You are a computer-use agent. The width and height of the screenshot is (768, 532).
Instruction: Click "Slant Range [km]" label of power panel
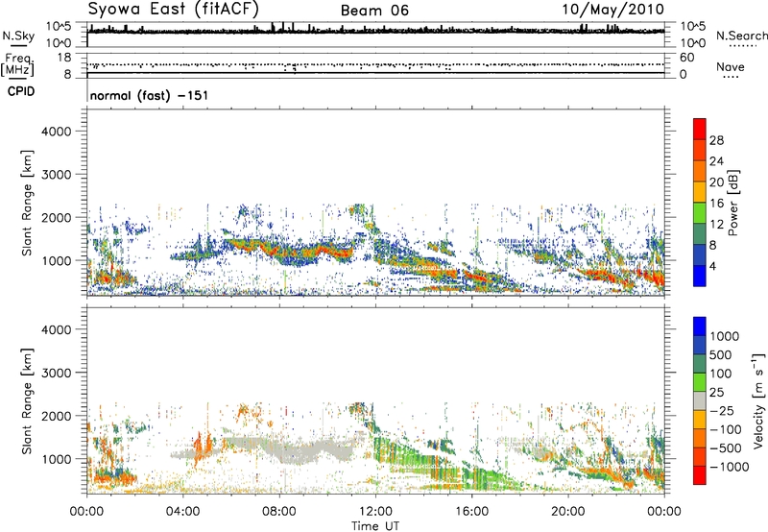pyautogui.click(x=27, y=204)
